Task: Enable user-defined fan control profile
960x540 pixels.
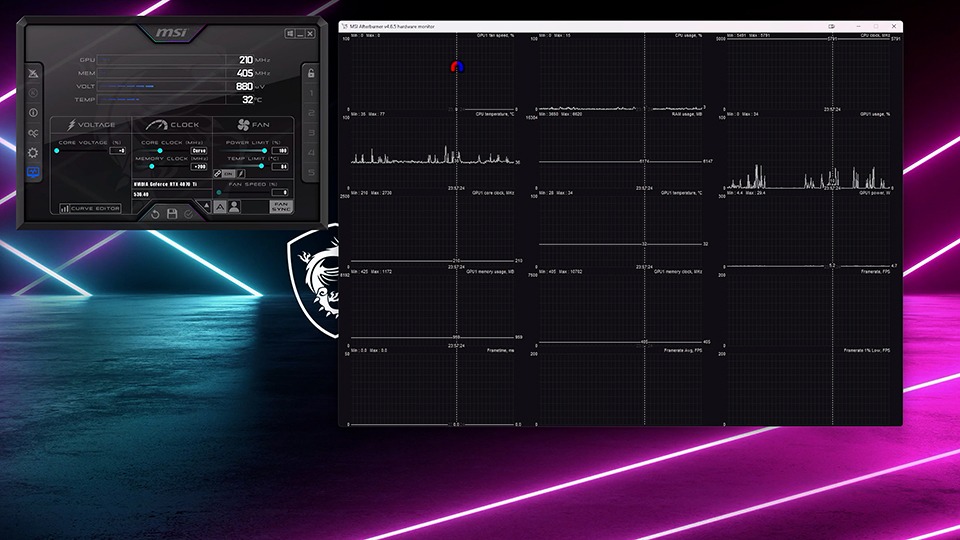Action: (234, 206)
